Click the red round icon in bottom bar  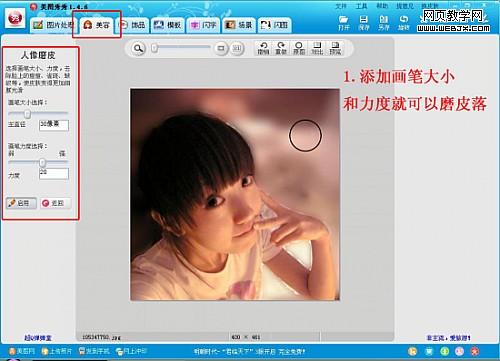[x=475, y=351]
